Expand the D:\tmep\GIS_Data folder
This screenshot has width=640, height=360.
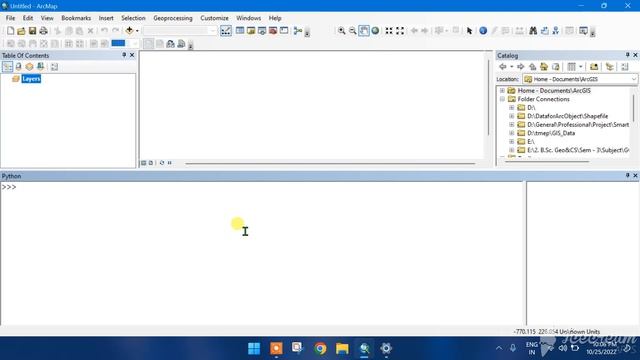(512, 133)
